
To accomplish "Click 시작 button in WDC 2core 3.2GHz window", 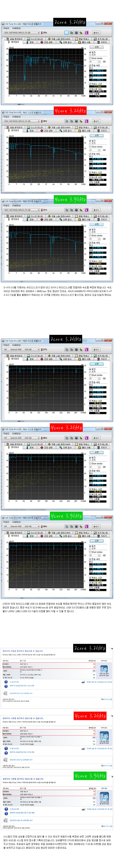I will pos(96,47).
